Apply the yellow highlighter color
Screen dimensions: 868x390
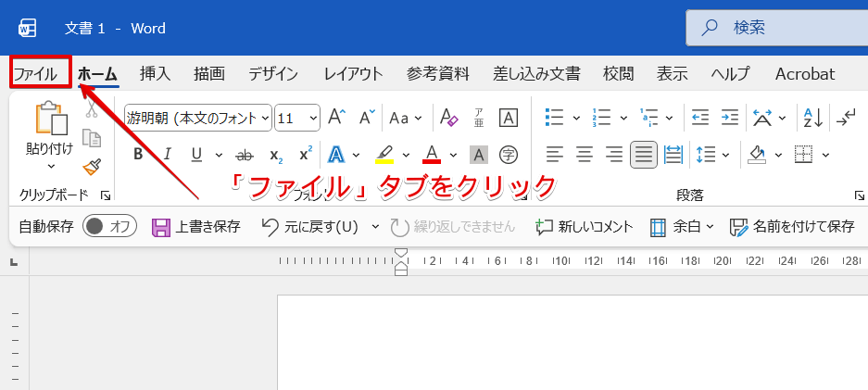[384, 155]
